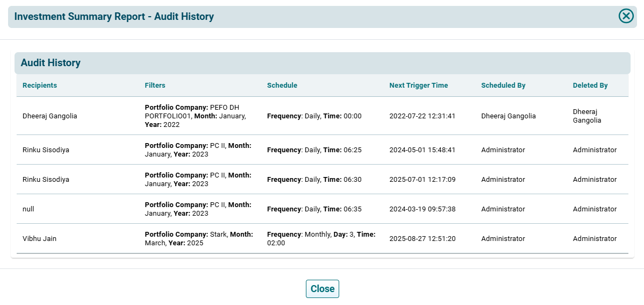Click the circled X close icon
The image size is (644, 305).
point(626,16)
